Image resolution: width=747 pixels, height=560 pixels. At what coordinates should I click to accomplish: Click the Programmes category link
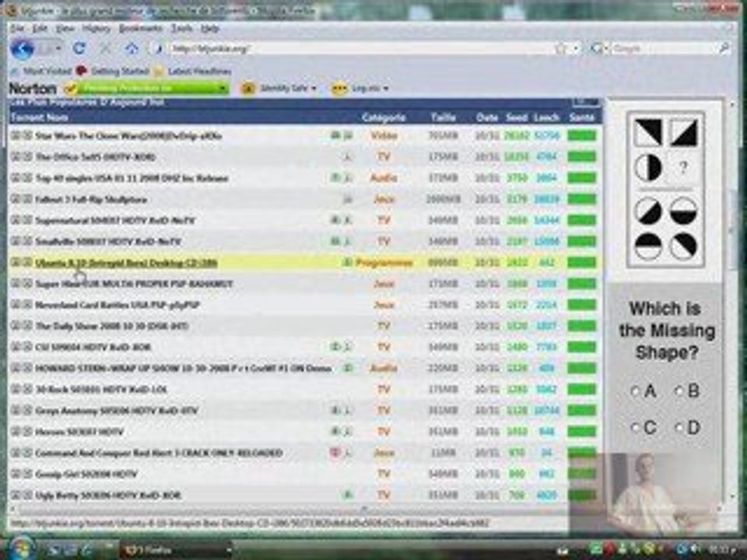pos(384,262)
